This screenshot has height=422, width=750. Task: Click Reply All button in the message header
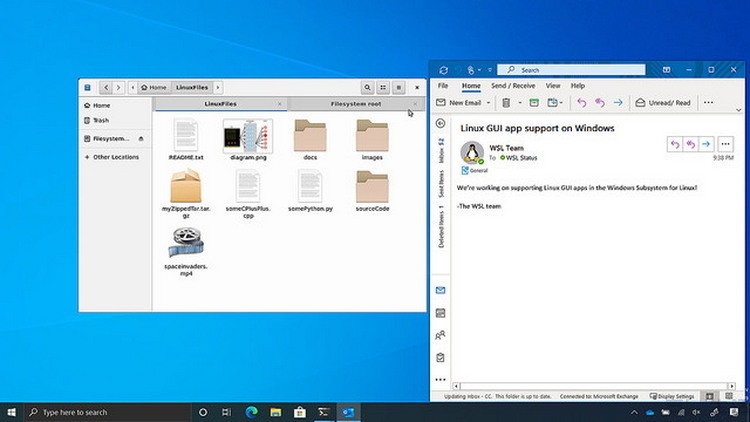pyautogui.click(x=690, y=144)
